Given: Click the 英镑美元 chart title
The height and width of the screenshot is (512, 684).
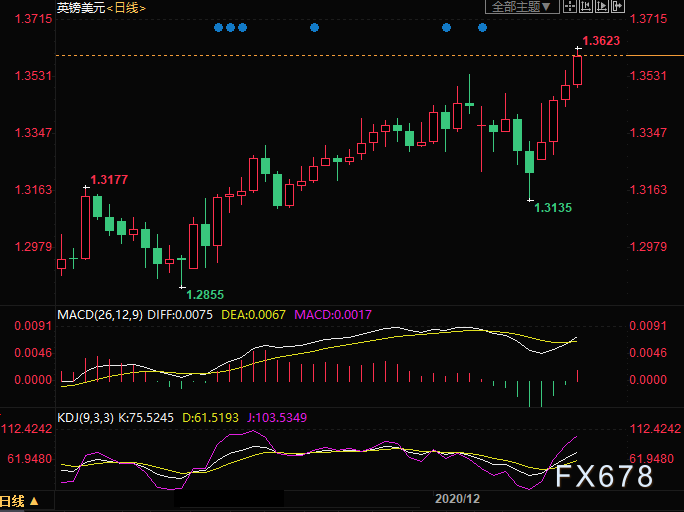Looking at the screenshot, I should pyautogui.click(x=82, y=7).
